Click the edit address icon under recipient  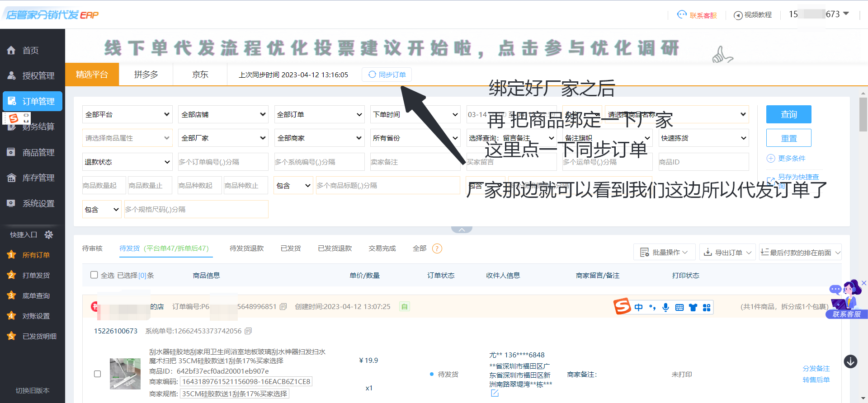point(495,393)
